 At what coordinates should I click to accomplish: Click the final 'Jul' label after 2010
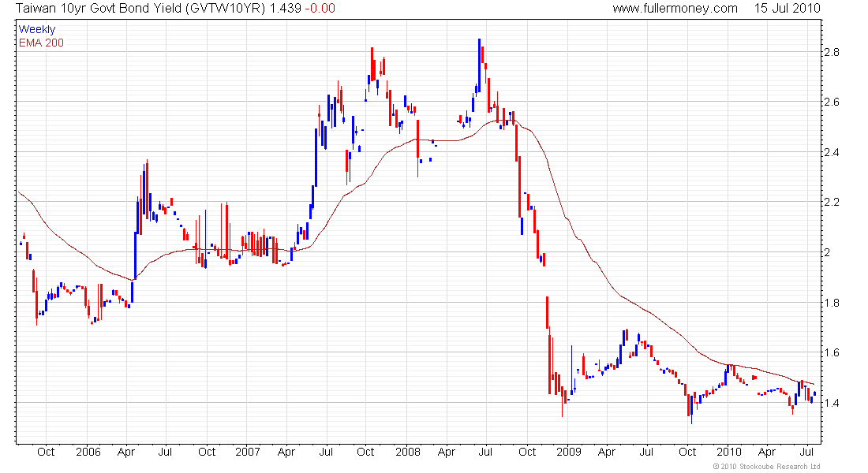pos(807,452)
